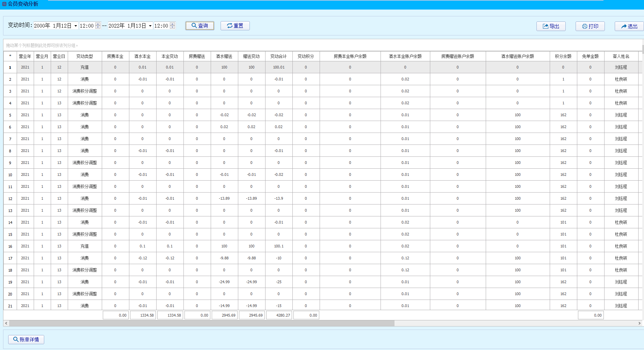Click 消费积分调整 in row 3
Screen dimensions: 644x350
85,91
